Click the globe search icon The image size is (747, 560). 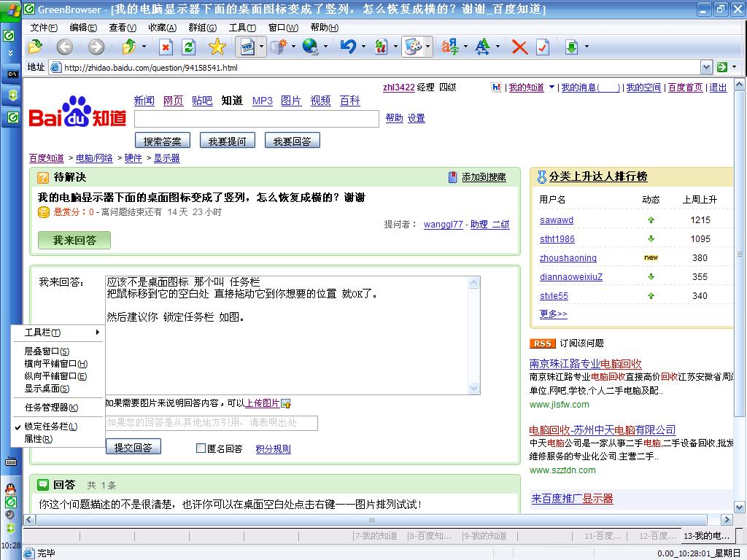310,47
